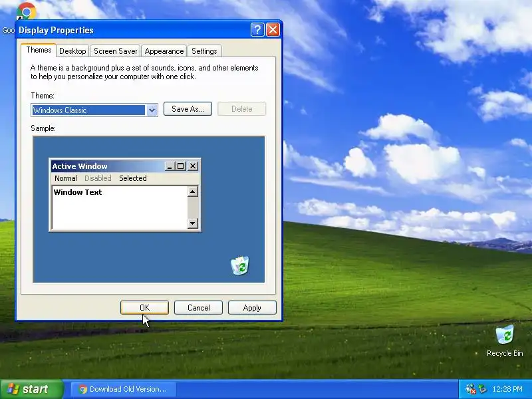Click the network connection tray icon
532x399 pixels.
(470, 389)
